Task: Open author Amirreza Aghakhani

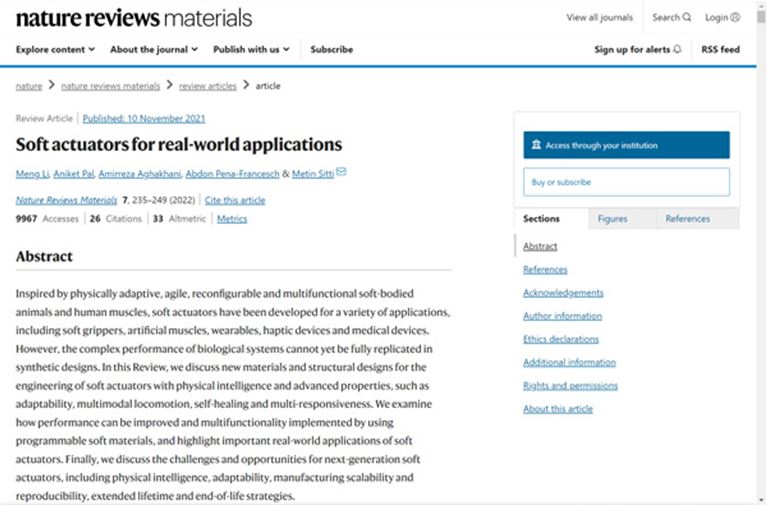Action: click(140, 174)
